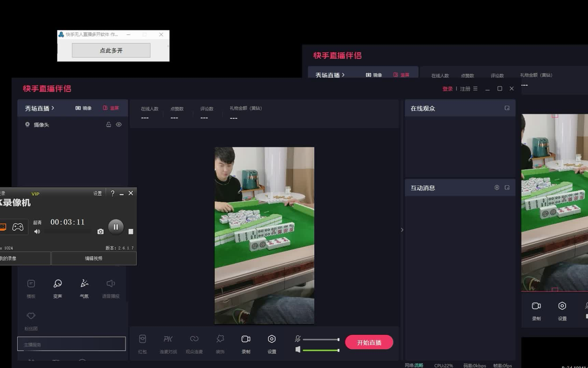Toggle lock on 摄像头 source
The image size is (588, 368).
click(x=109, y=124)
